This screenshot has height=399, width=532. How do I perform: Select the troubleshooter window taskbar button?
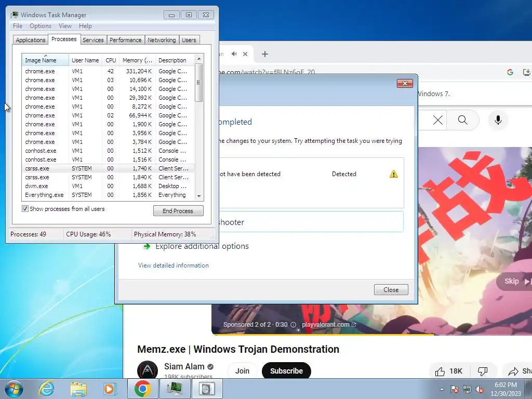coord(207,389)
